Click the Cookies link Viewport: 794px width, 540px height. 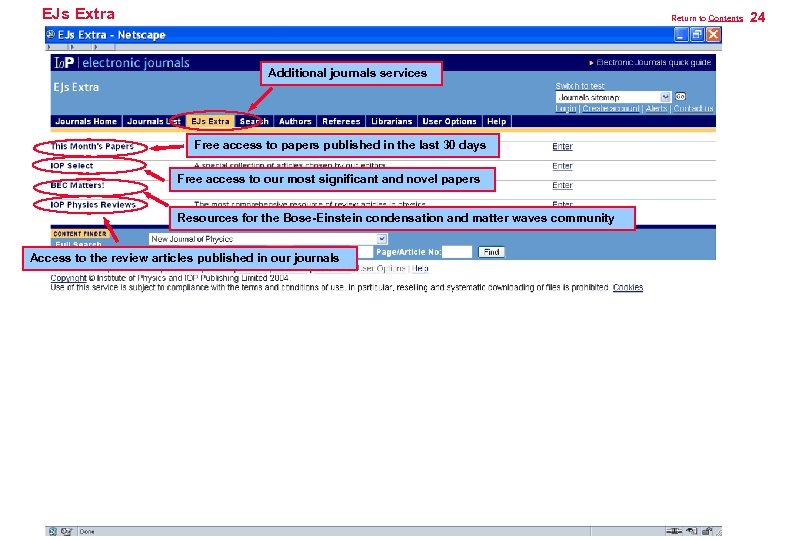coord(627,287)
